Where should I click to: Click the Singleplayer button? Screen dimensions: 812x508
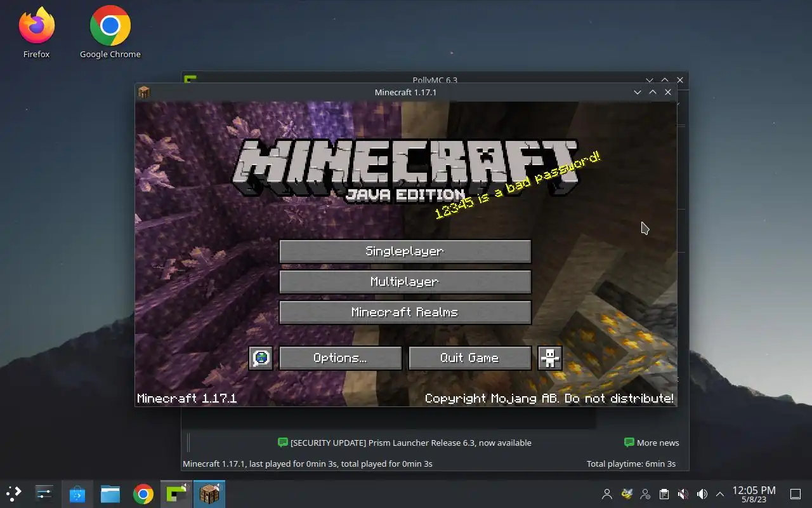coord(405,251)
